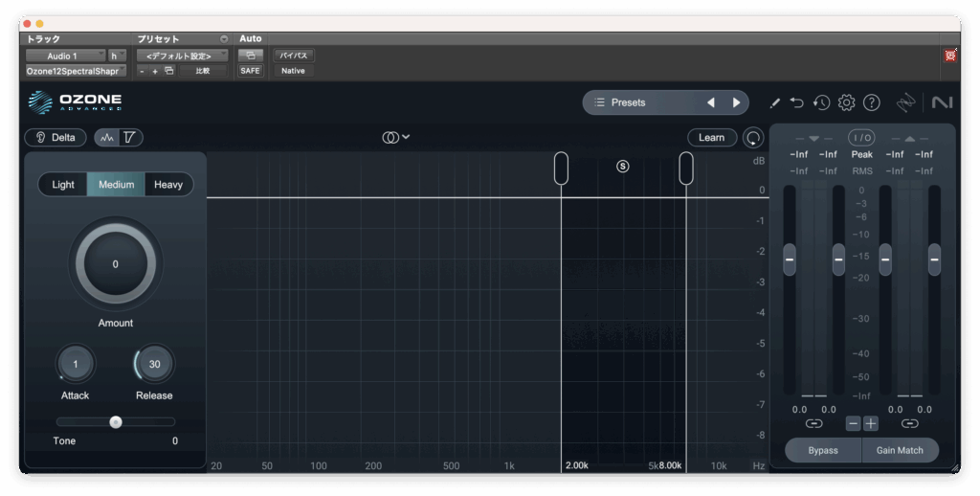Click the link icon under input meters
This screenshot has width=980, height=496.
coord(813,423)
